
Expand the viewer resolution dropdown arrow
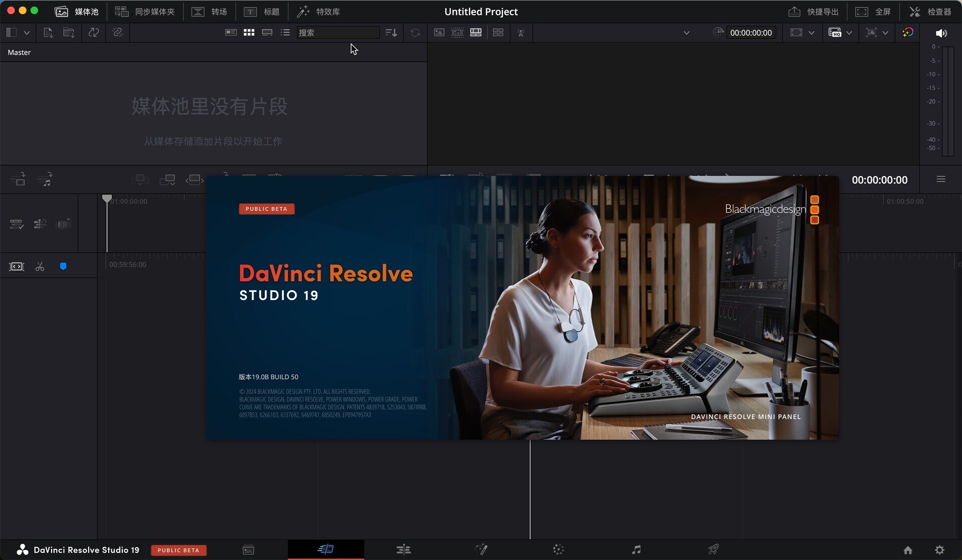click(811, 33)
